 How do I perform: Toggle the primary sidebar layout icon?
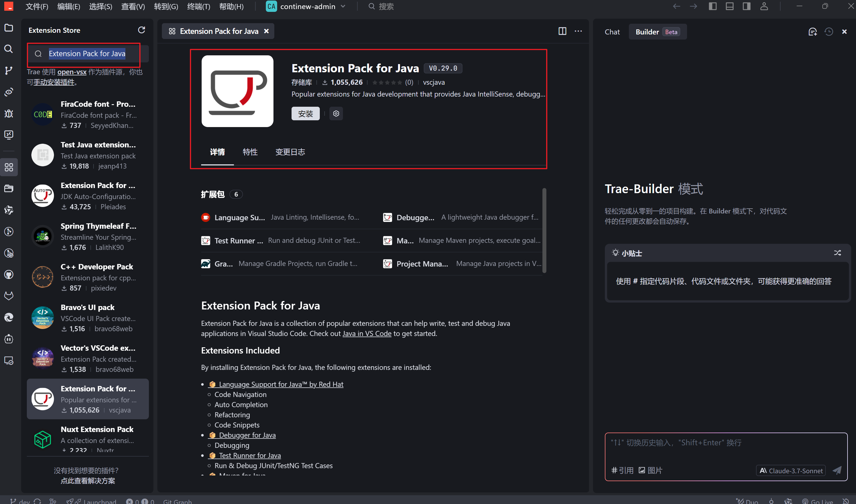point(712,6)
